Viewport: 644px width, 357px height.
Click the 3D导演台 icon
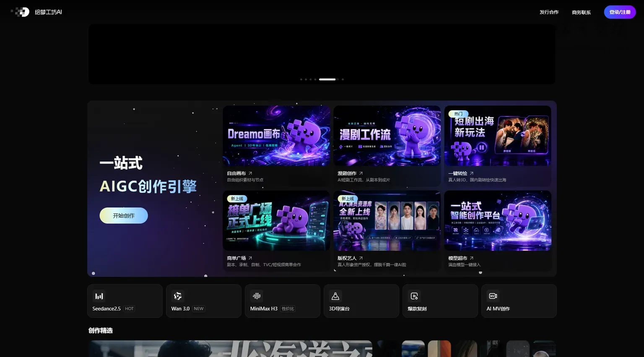tap(335, 296)
